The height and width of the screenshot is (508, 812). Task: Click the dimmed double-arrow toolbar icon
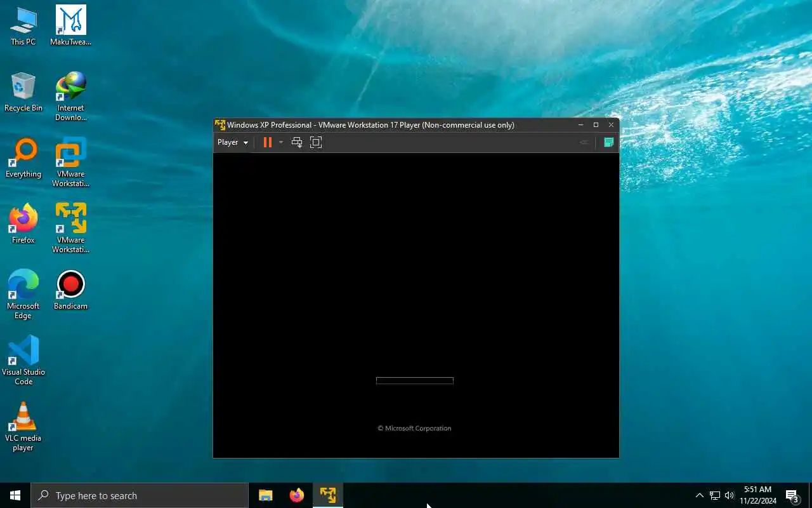point(584,142)
